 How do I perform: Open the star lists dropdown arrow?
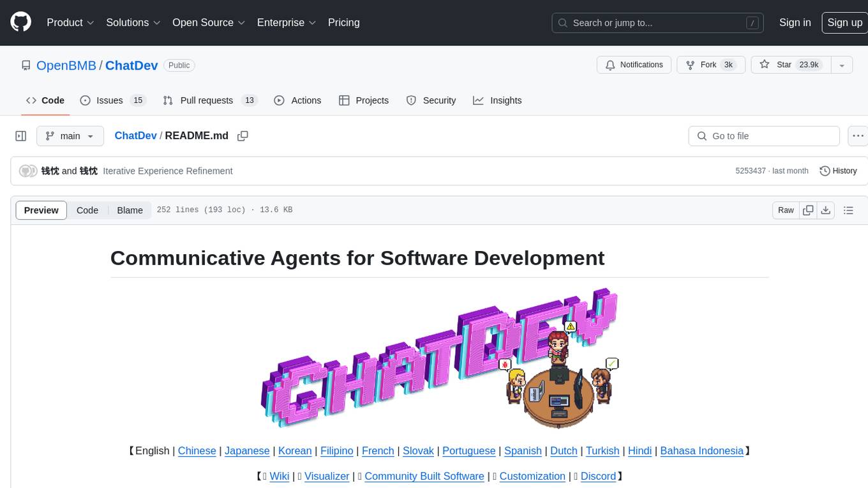pyautogui.click(x=842, y=65)
